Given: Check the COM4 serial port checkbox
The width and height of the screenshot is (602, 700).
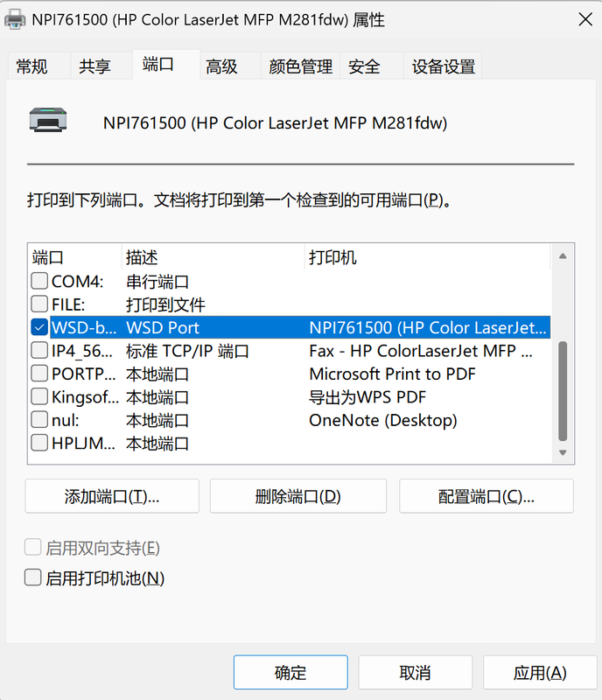Looking at the screenshot, I should tap(39, 282).
